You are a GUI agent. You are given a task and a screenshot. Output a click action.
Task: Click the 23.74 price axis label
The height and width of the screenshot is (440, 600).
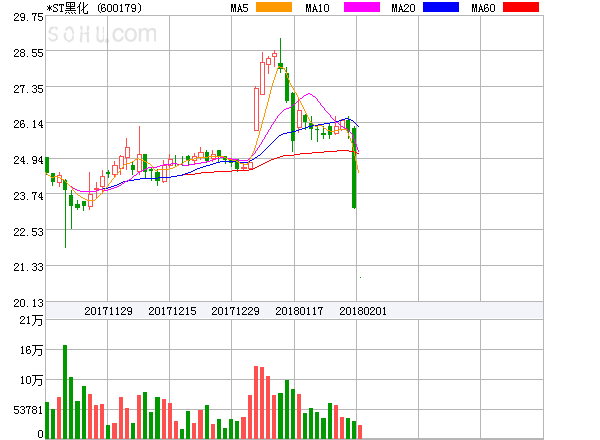(28, 196)
